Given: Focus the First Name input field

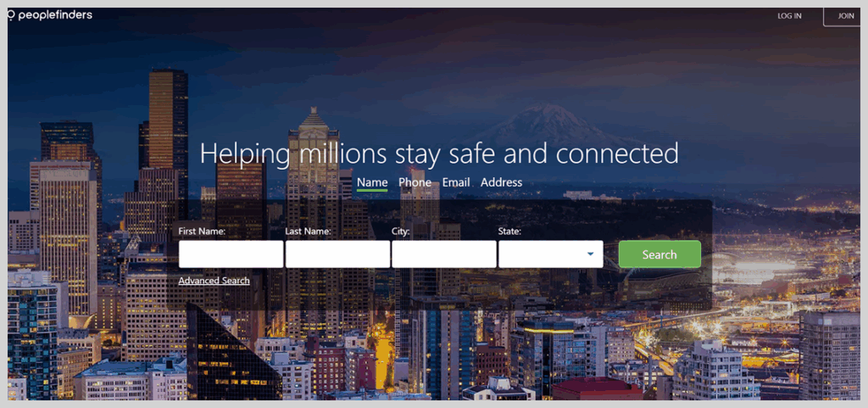Looking at the screenshot, I should (231, 254).
